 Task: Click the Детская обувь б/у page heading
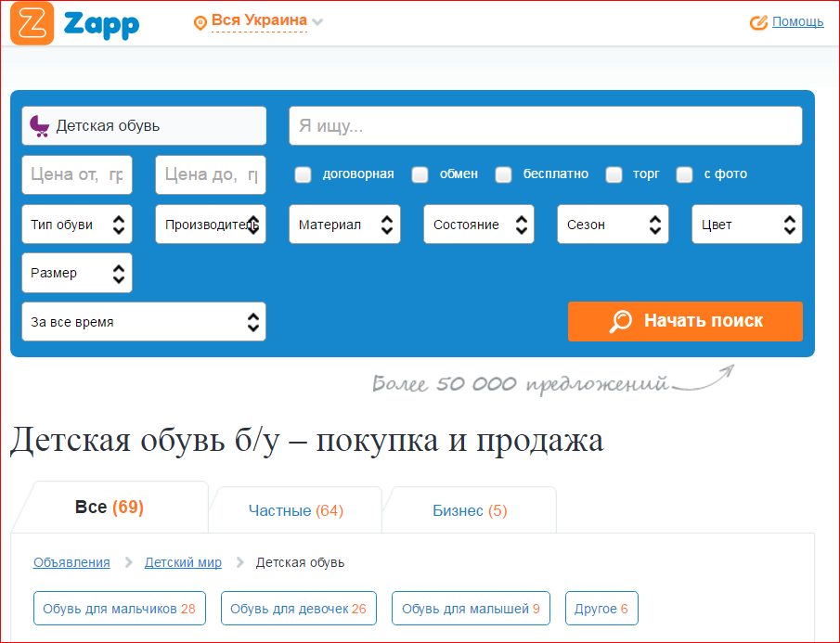307,440
